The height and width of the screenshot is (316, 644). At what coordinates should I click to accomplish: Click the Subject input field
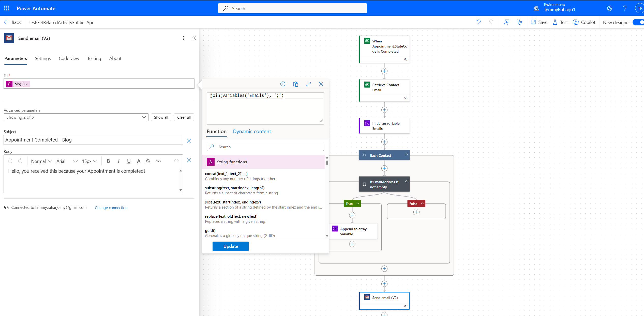click(93, 140)
